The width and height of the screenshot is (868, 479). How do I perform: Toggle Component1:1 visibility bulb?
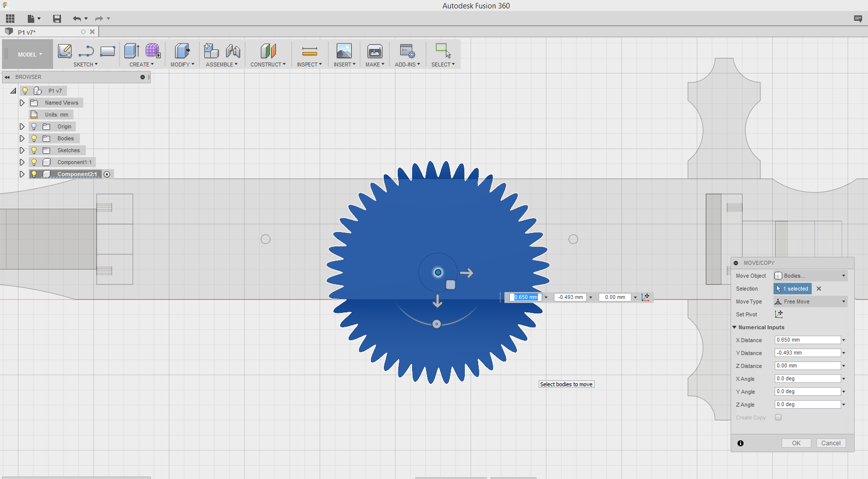(x=34, y=162)
